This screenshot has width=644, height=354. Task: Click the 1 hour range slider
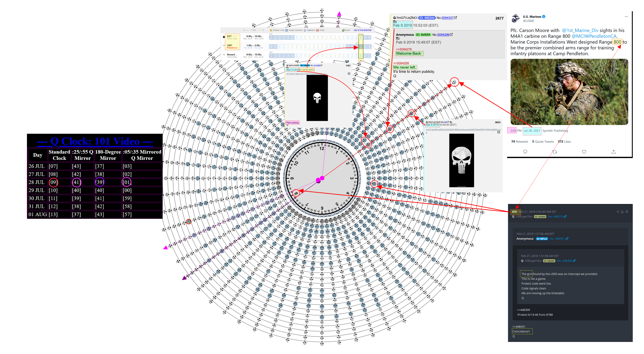tap(254, 30)
